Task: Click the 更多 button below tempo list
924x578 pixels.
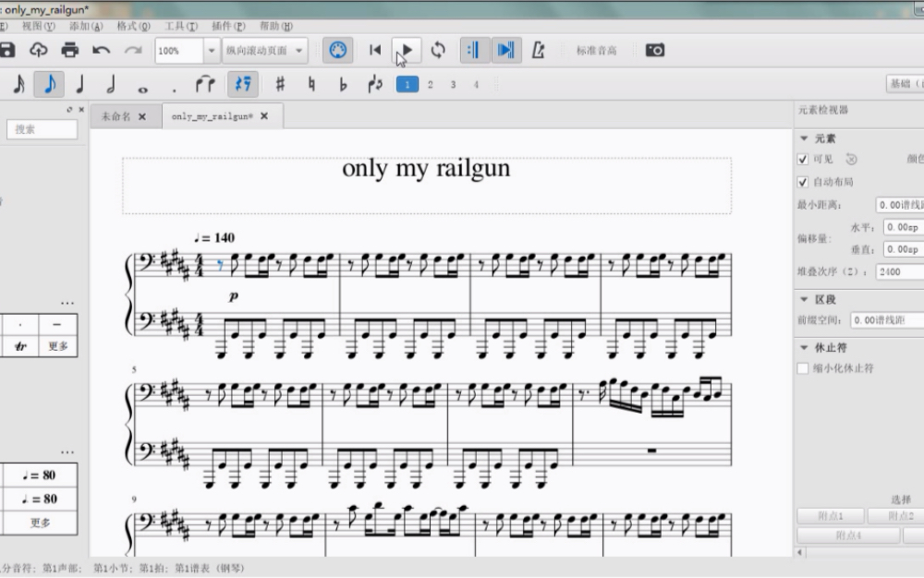Action: 40,523
